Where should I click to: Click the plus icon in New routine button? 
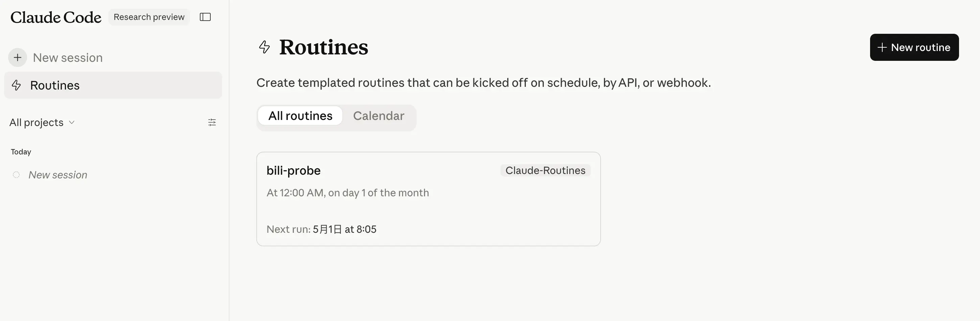pos(882,48)
